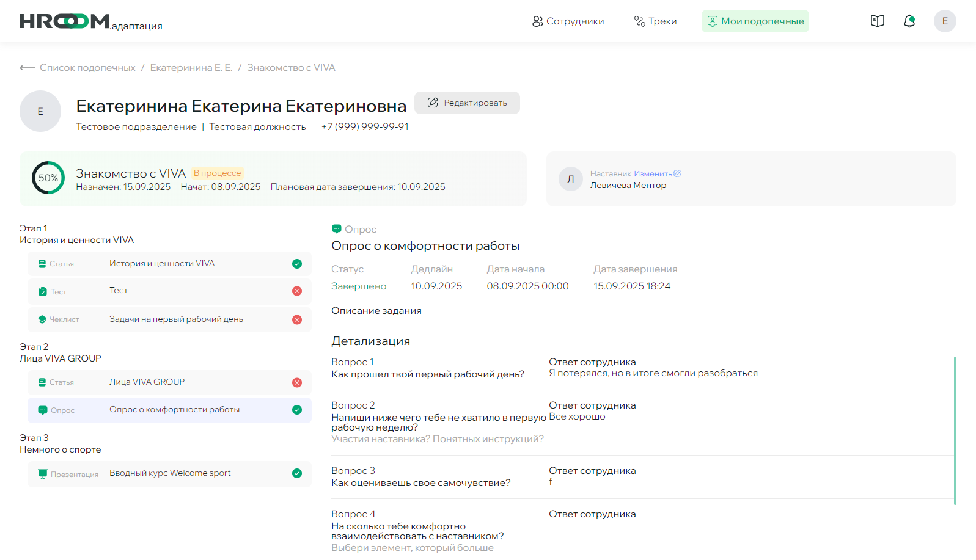Image resolution: width=976 pixels, height=560 pixels.
Task: Click the back arrow to the mentee list
Action: click(x=27, y=68)
